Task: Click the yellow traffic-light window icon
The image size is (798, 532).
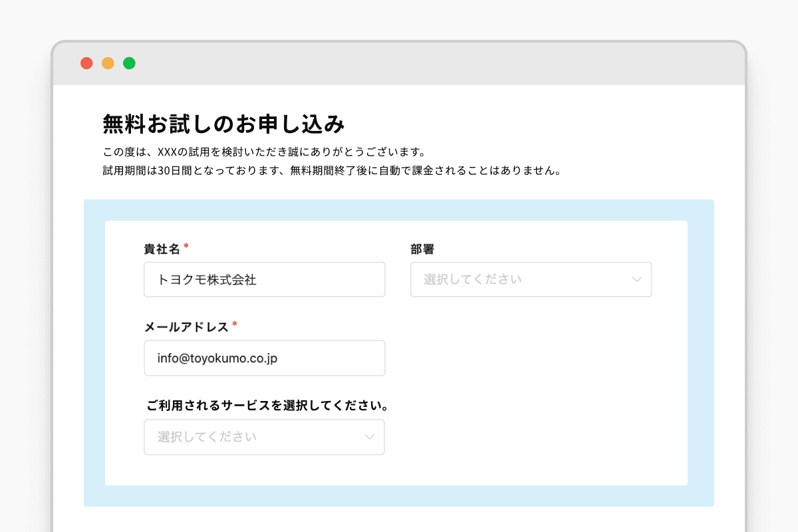Action: (x=108, y=63)
